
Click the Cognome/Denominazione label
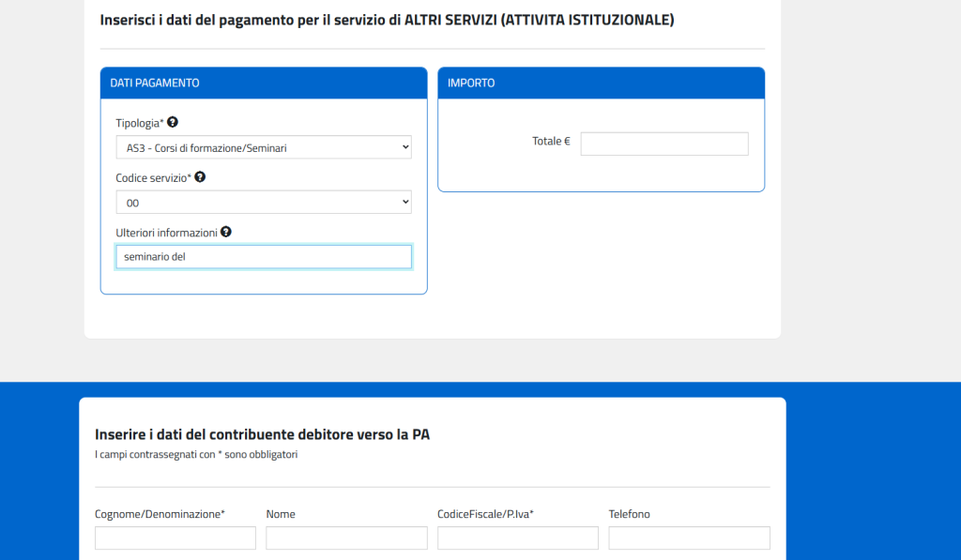[x=160, y=514]
